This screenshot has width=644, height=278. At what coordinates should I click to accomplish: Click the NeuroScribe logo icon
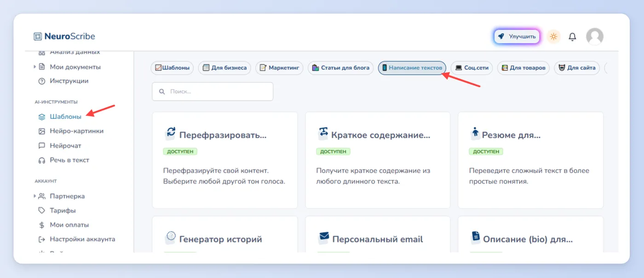38,36
